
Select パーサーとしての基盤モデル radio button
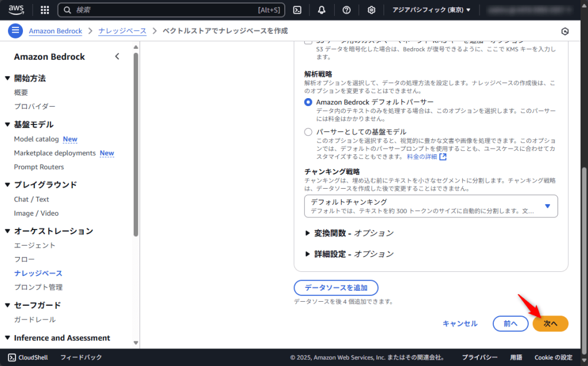click(308, 132)
